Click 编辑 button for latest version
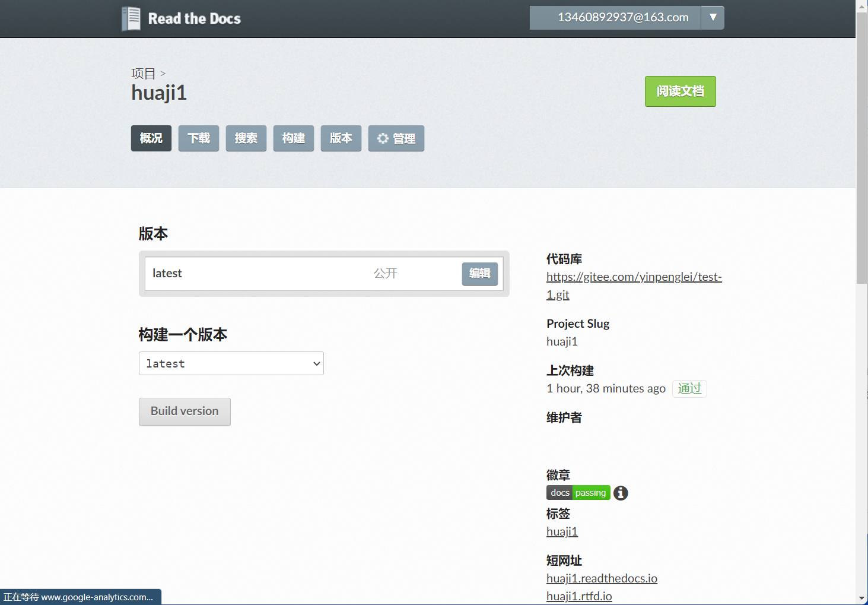 (480, 274)
